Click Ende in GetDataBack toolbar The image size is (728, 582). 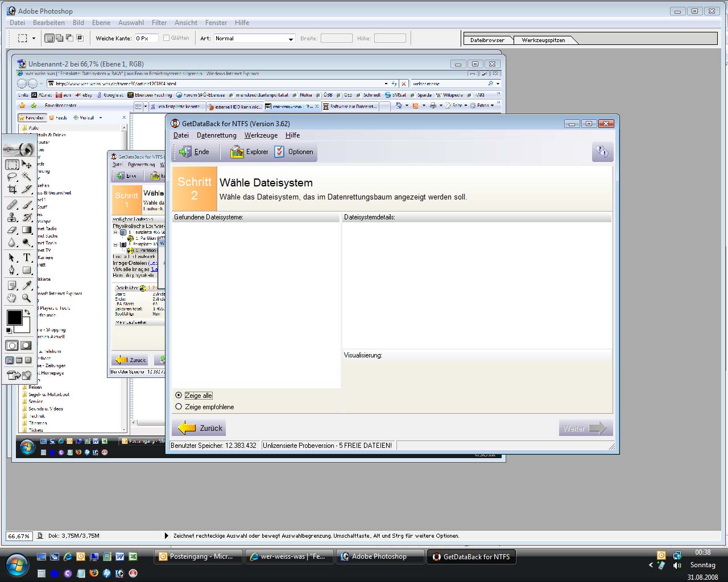[x=195, y=152]
